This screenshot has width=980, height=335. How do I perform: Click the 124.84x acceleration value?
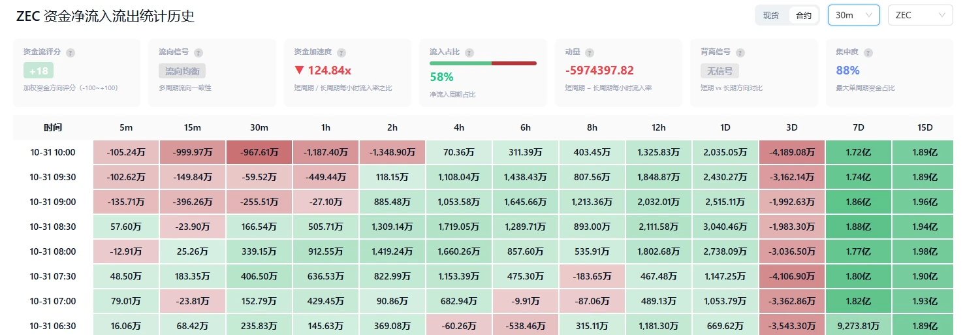(323, 71)
